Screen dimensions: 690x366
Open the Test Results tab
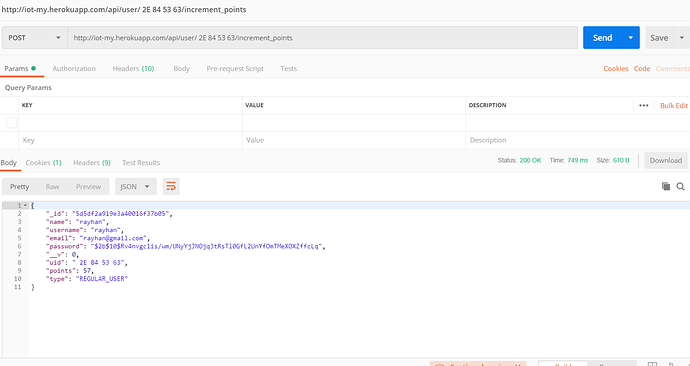tap(141, 163)
